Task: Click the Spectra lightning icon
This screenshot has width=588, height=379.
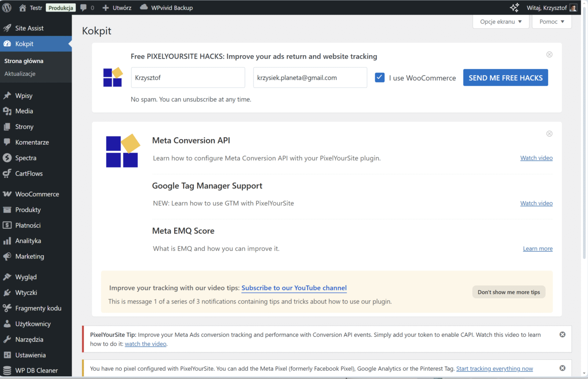Action: point(7,158)
